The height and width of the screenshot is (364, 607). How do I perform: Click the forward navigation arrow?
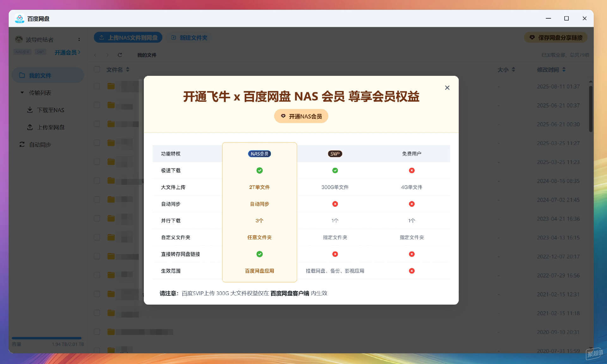(x=107, y=55)
